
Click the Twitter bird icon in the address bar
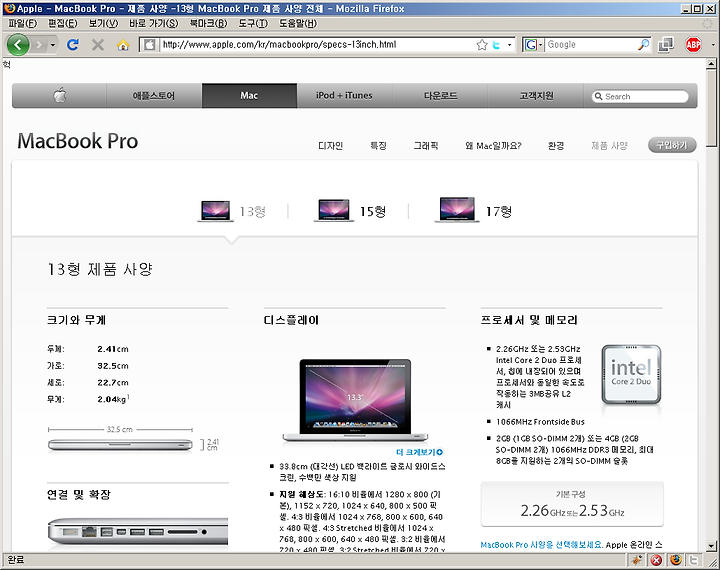(496, 45)
